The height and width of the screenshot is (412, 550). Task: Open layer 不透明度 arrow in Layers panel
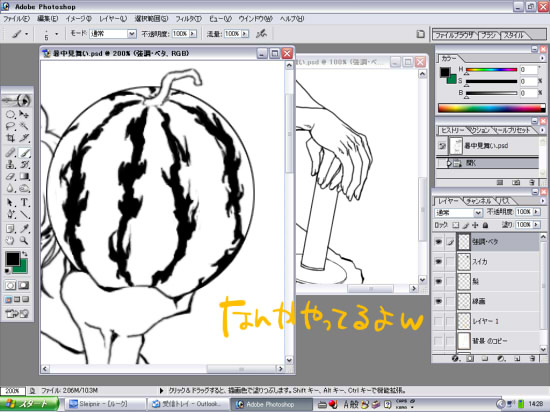536,212
